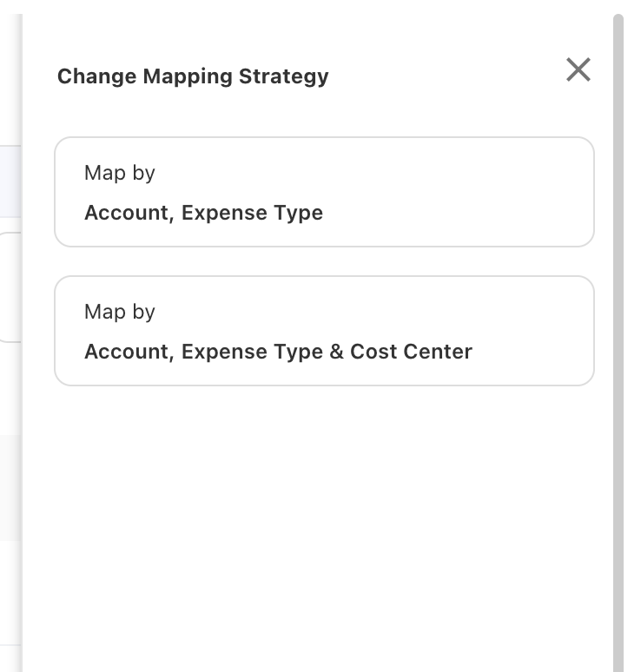Dismiss the mapping strategy drawer with X
Screen dimensions: 641x672
pyautogui.click(x=578, y=69)
